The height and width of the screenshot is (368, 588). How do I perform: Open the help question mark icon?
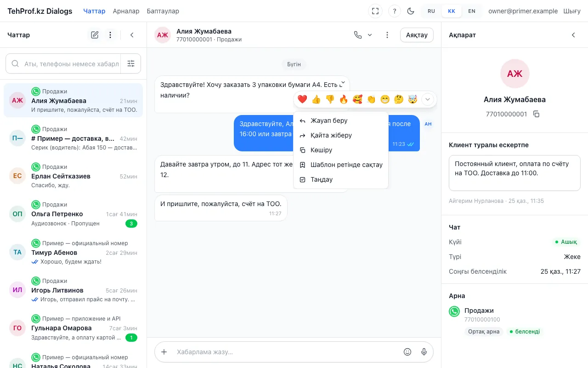[x=395, y=11]
